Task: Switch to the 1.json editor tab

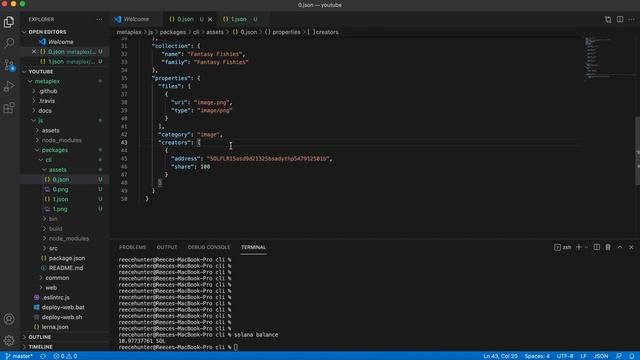Action: coord(239,19)
